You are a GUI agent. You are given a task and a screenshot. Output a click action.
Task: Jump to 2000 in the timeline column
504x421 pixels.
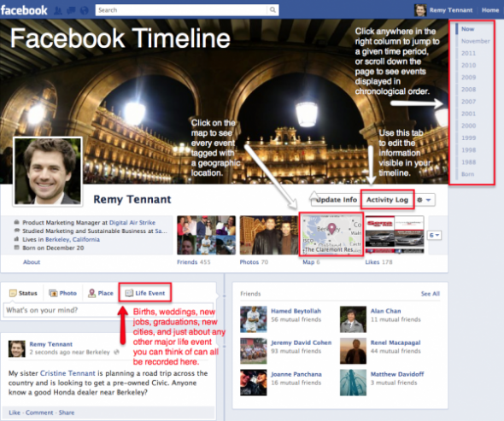point(468,126)
